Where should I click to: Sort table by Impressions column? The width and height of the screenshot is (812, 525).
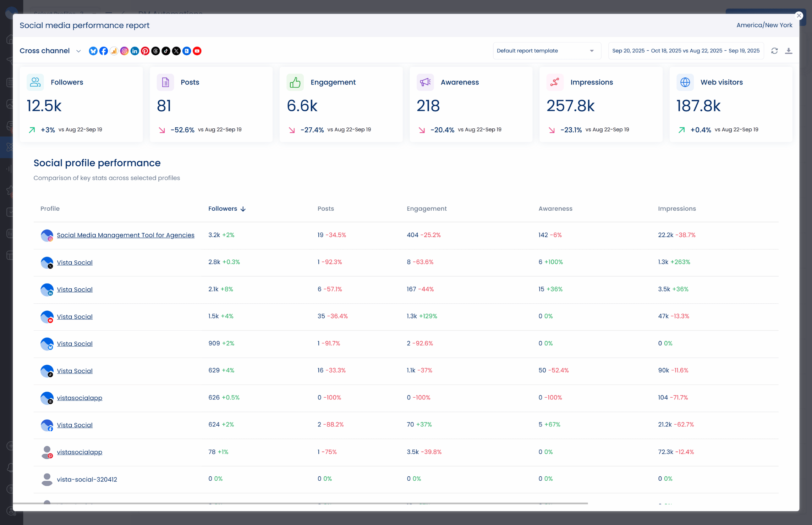click(x=676, y=209)
